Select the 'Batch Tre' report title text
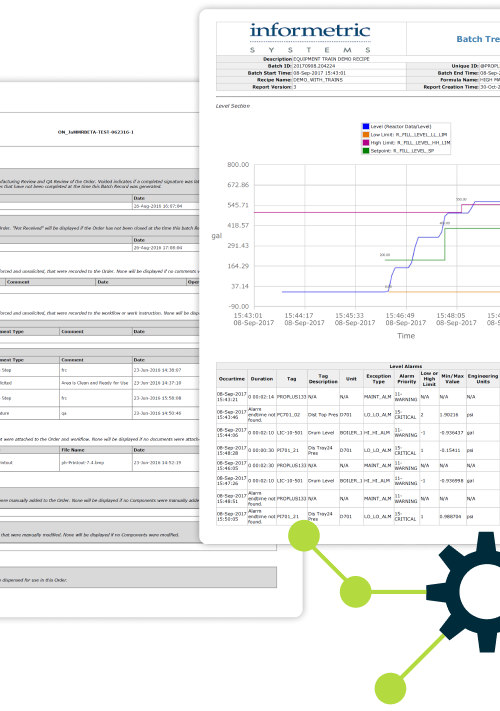500x711 pixels. coord(478,39)
